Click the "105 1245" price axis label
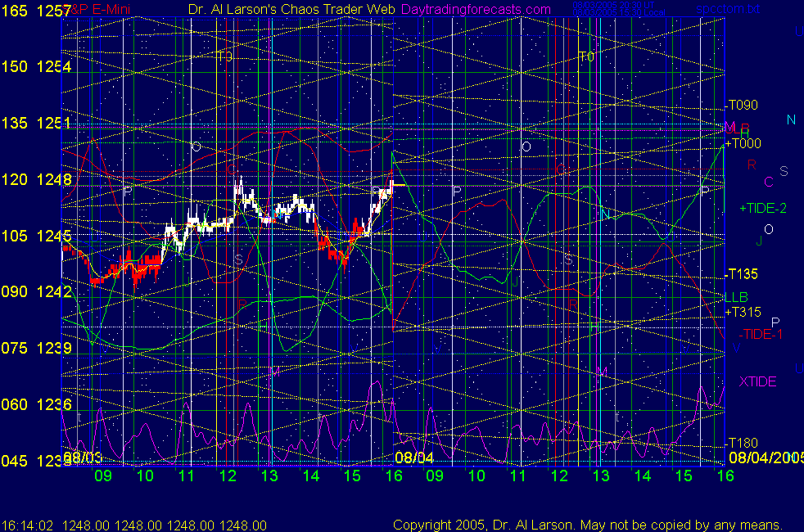804x532 pixels. (36, 236)
